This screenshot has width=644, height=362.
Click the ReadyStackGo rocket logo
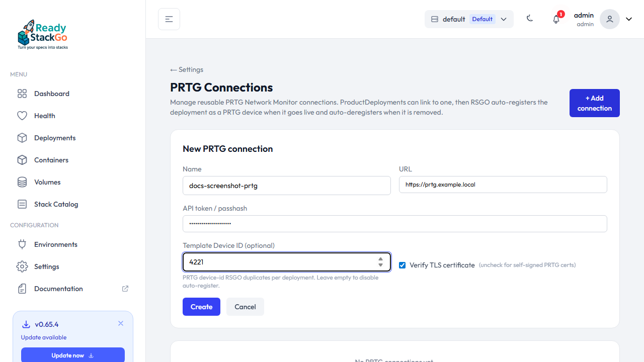coord(43,35)
